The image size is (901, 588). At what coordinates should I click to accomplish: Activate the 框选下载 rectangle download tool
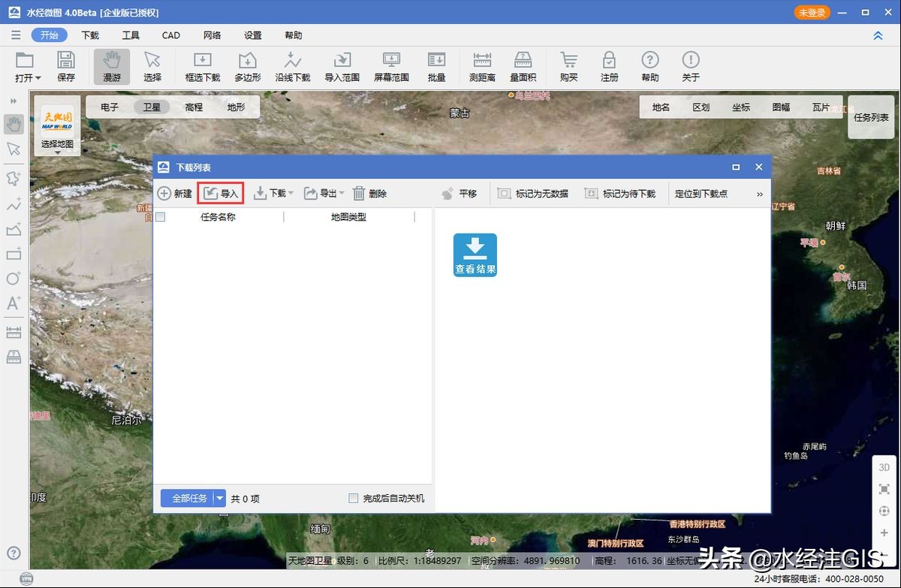[201, 66]
